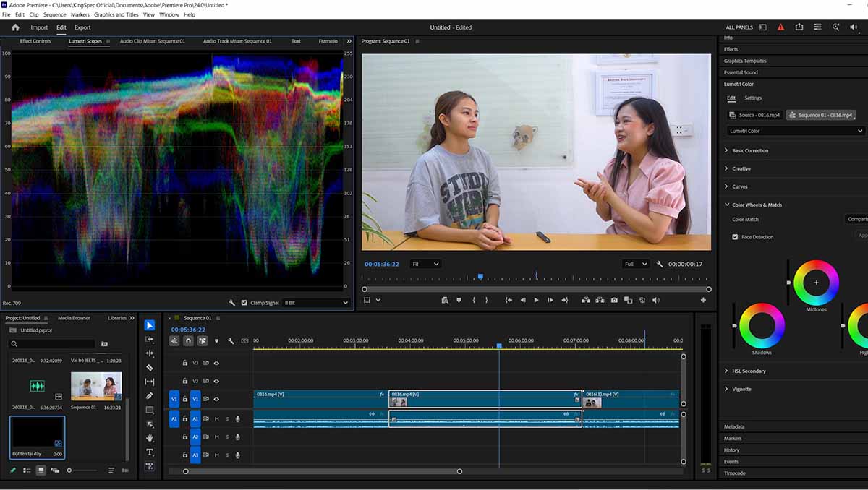The image size is (868, 490).
Task: Click the Quick Export share icon
Action: (799, 27)
